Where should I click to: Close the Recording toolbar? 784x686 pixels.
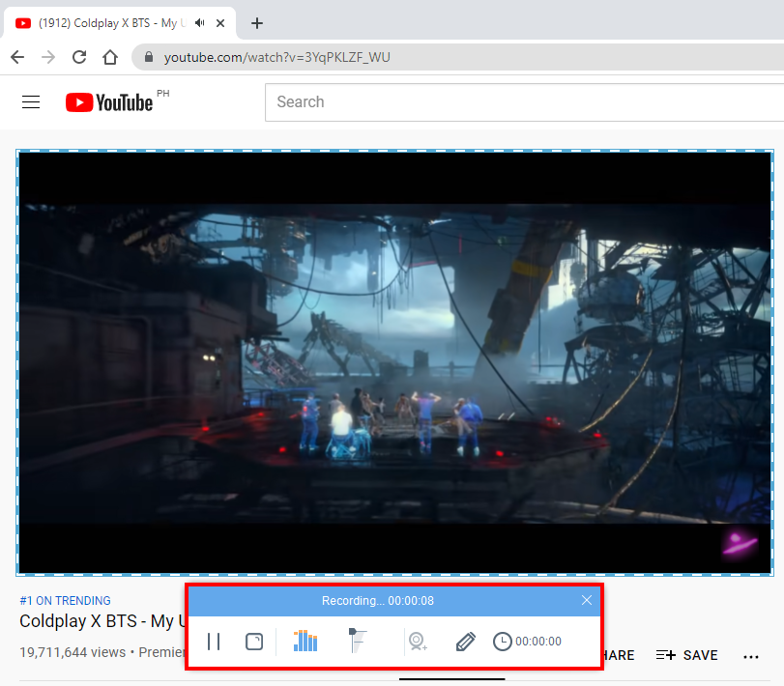(587, 600)
